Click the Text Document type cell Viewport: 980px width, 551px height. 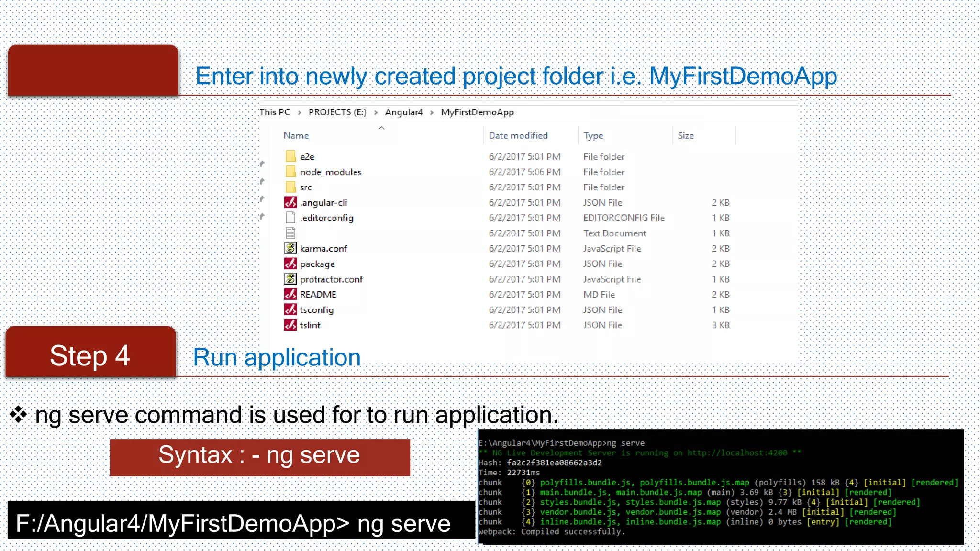pyautogui.click(x=614, y=233)
